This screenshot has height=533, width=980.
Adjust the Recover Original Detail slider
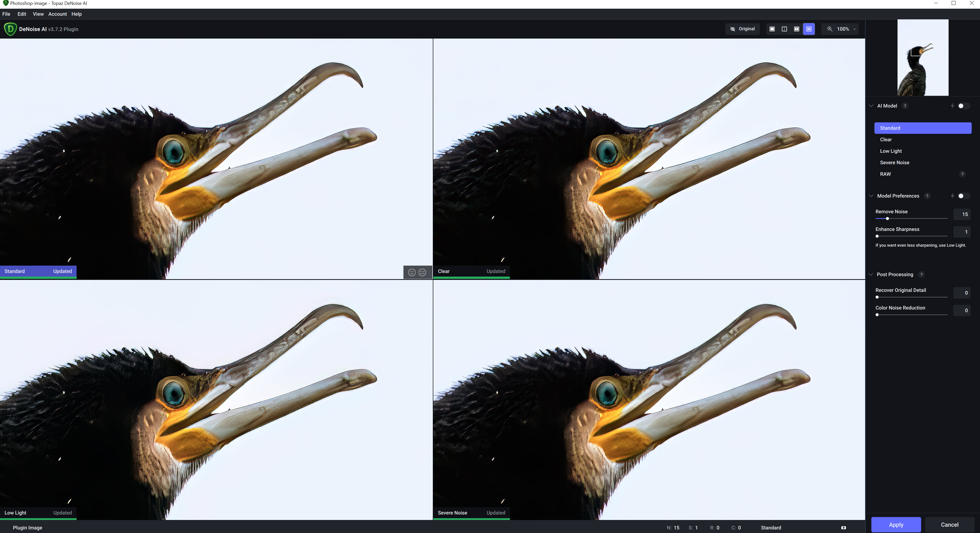point(911,297)
